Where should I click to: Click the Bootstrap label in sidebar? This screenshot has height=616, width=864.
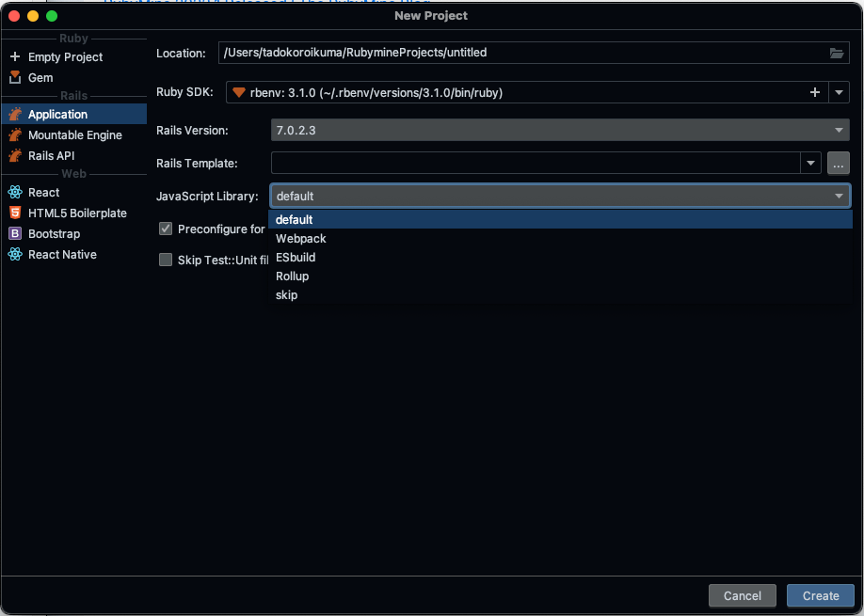(54, 233)
